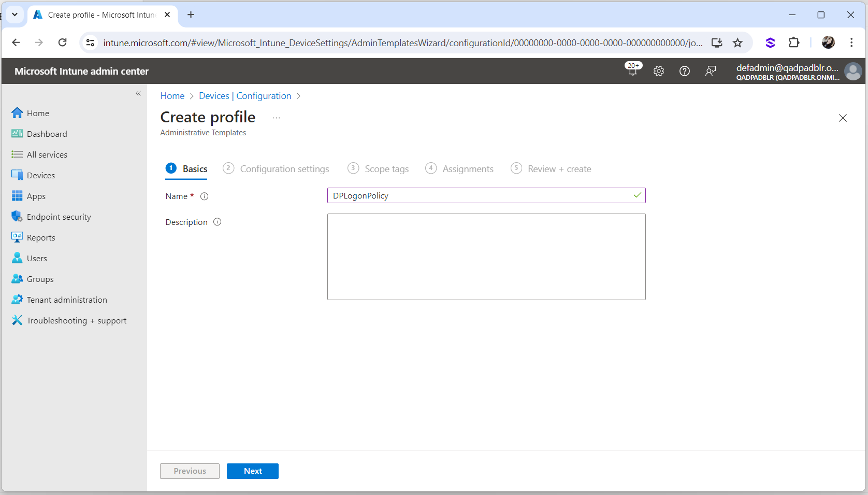
Task: Go forward in the browser
Action: coord(39,43)
